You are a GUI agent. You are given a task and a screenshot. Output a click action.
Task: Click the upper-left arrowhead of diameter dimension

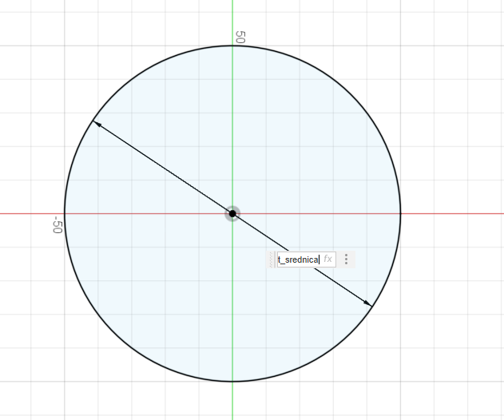click(96, 122)
